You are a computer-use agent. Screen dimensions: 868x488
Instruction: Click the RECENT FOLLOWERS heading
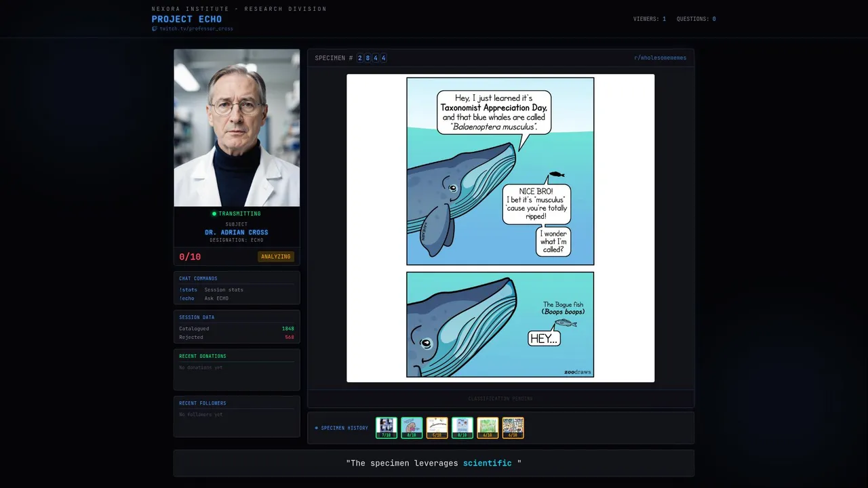click(x=203, y=403)
